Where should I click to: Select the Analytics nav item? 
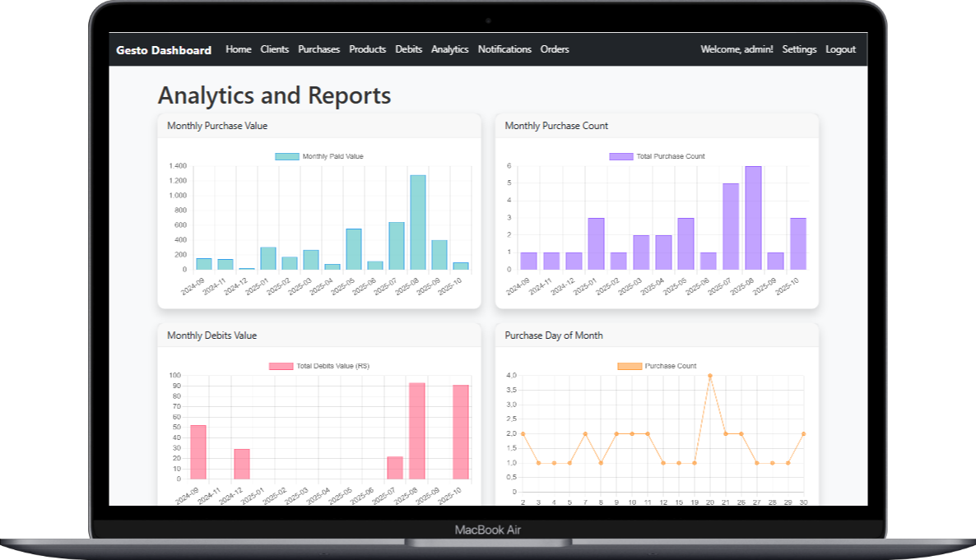pyautogui.click(x=449, y=49)
